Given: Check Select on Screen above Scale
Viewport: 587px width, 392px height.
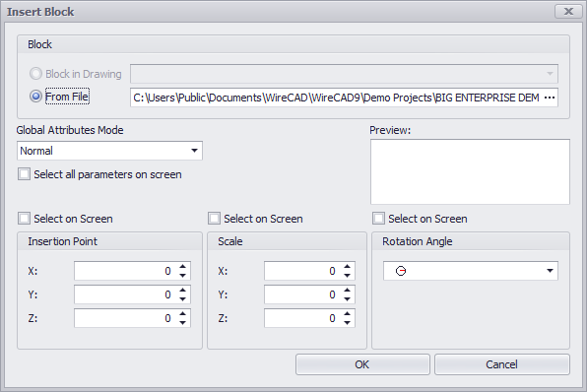Looking at the screenshot, I should (x=214, y=219).
